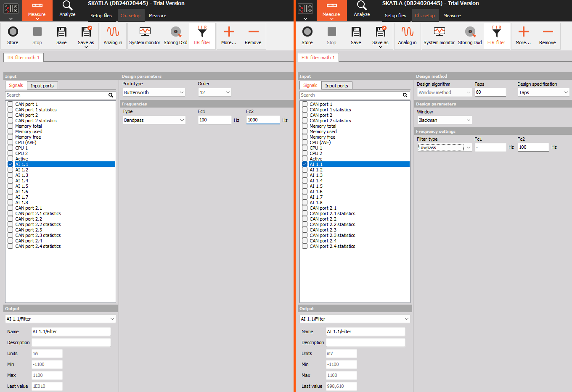Viewport: 572px width, 392px height.
Task: Open the Measure menu item
Action: tap(158, 15)
